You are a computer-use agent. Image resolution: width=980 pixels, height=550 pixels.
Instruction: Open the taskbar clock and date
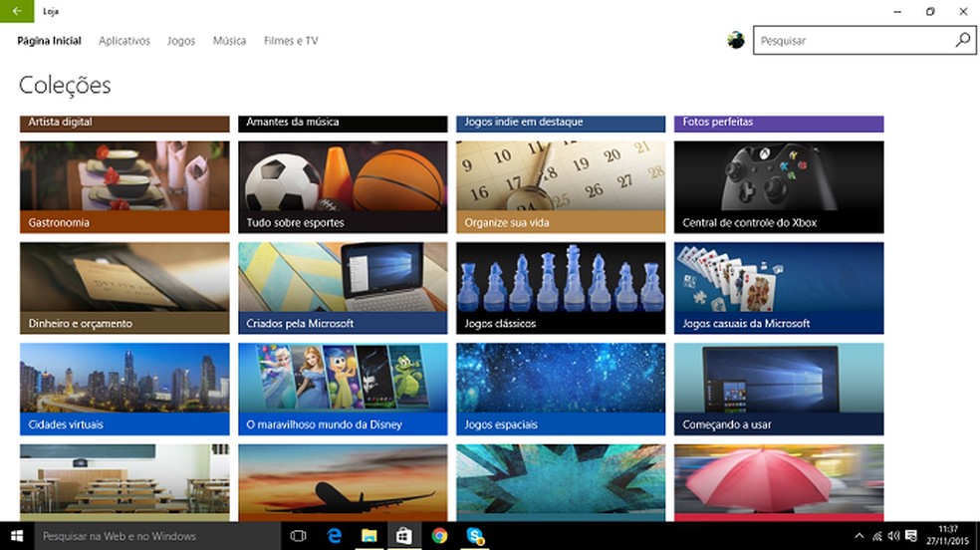947,536
